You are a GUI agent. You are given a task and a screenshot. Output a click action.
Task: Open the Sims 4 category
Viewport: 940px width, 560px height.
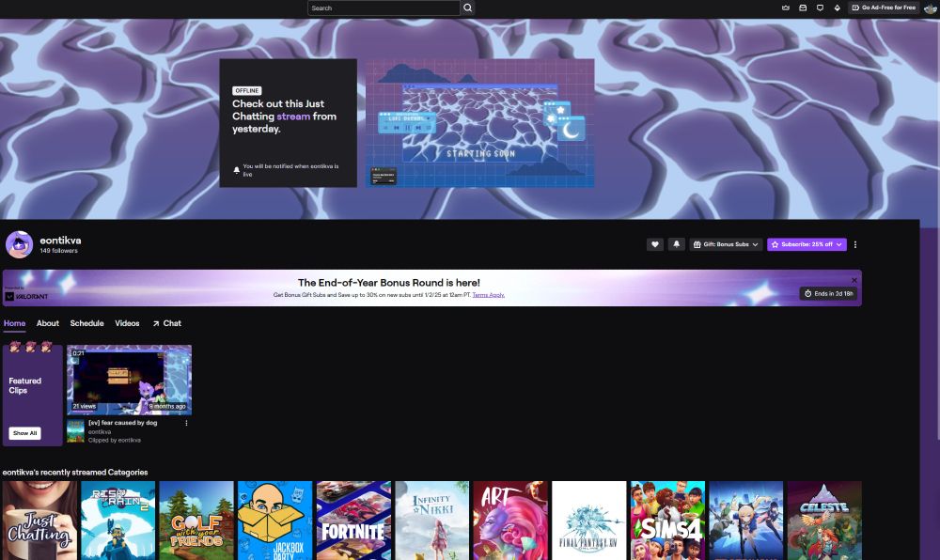(x=667, y=521)
